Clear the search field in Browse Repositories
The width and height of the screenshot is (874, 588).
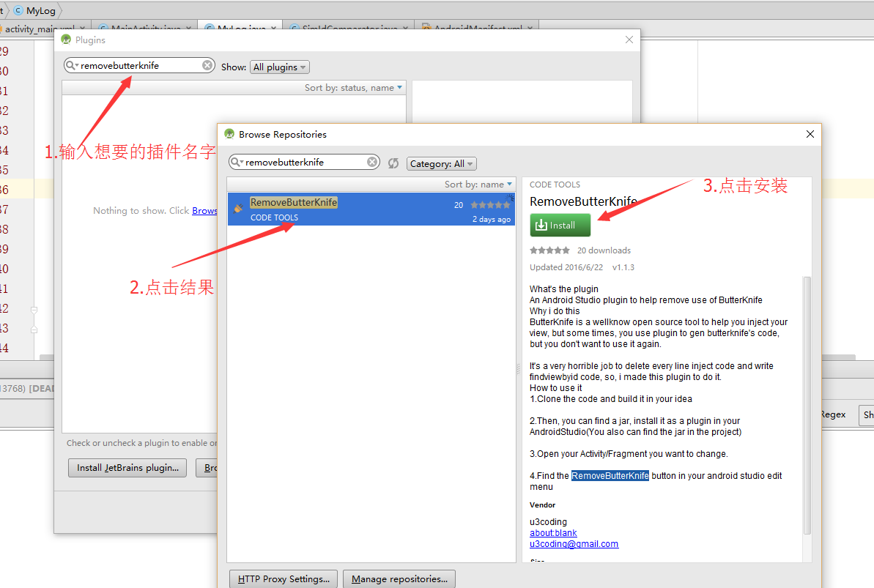tap(372, 162)
